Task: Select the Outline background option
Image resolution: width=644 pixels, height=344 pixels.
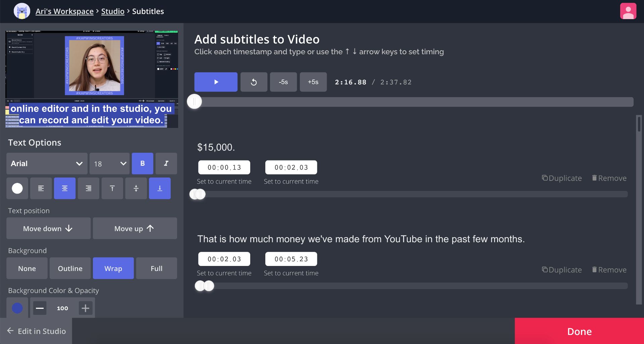Action: pos(70,268)
